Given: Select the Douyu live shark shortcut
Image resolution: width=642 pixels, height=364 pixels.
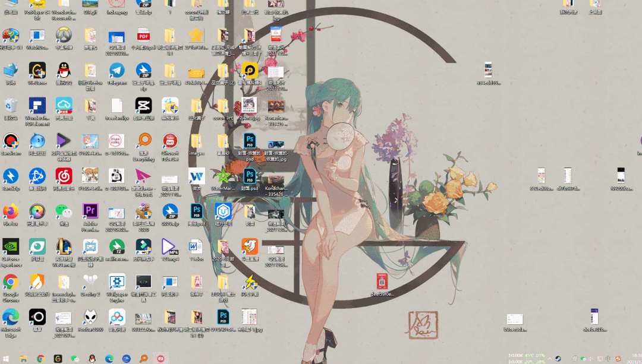Looking at the screenshot, I should click(x=249, y=249).
